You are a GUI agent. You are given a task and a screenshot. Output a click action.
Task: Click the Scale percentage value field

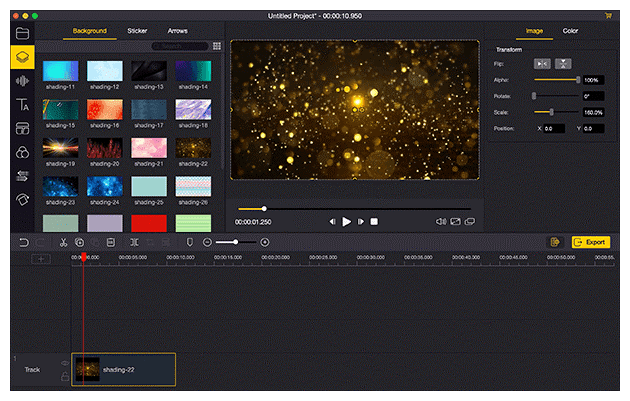pyautogui.click(x=593, y=112)
